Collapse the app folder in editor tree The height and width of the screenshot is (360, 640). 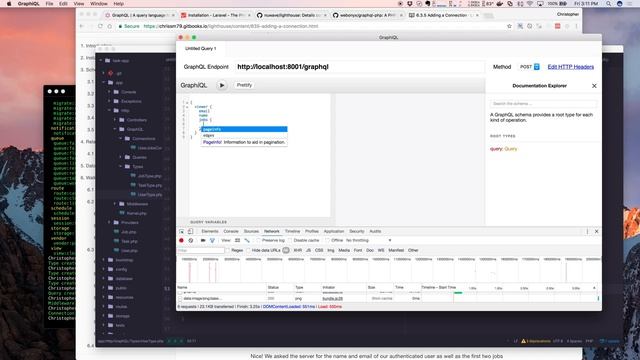(x=104, y=82)
